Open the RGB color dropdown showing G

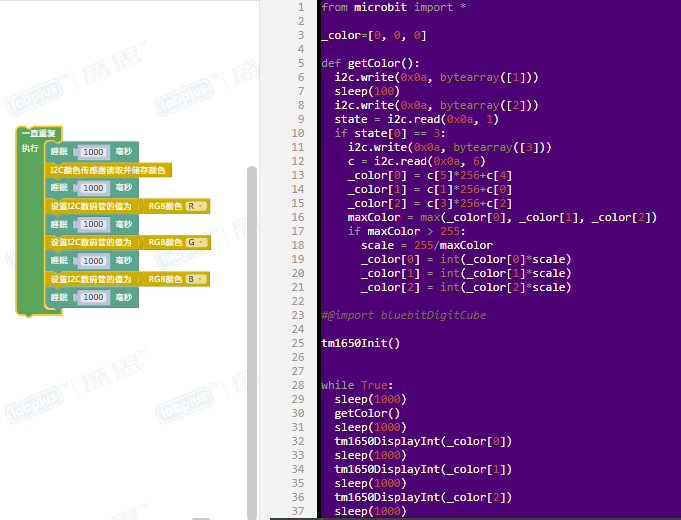click(x=196, y=243)
